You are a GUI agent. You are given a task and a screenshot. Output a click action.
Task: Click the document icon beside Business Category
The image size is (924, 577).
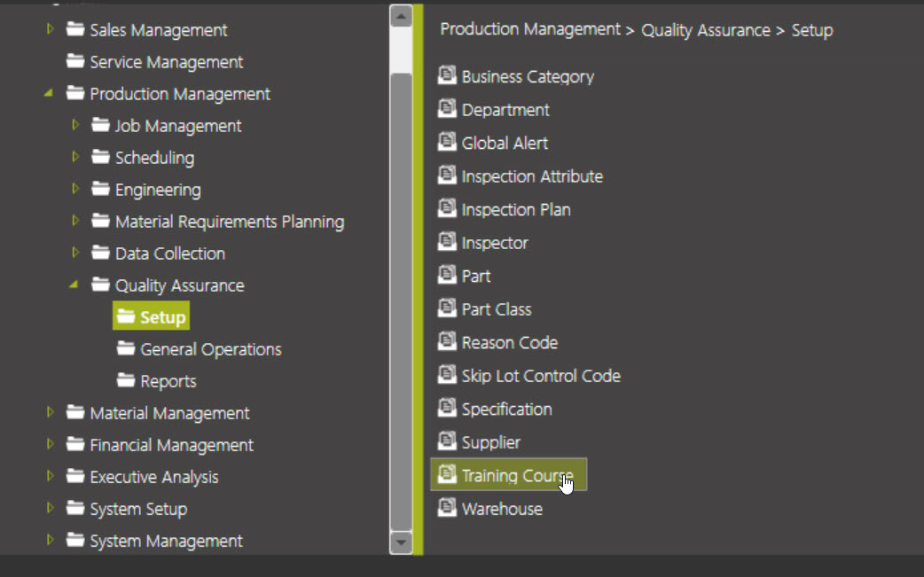pyautogui.click(x=447, y=75)
